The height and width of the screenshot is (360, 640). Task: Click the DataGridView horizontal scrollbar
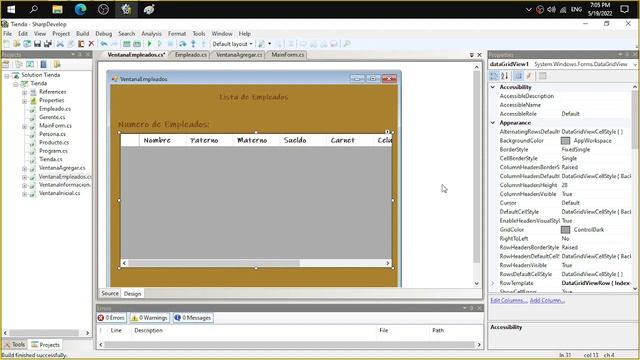point(256,263)
